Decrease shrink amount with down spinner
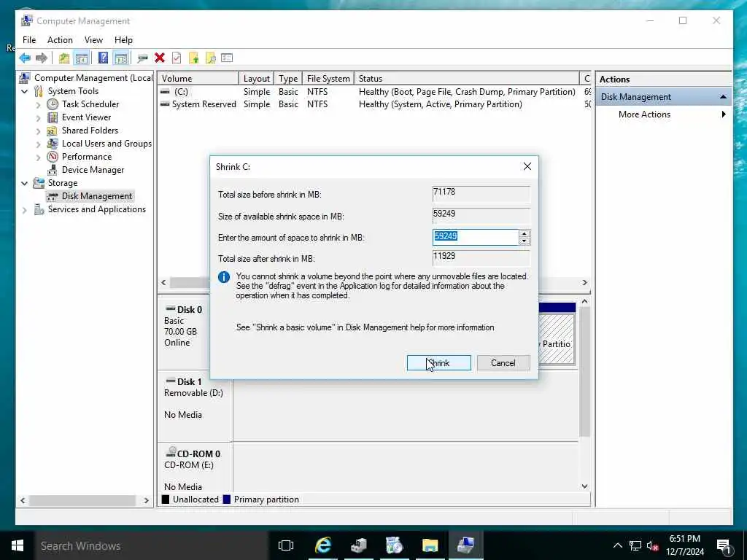Image resolution: width=747 pixels, height=560 pixels. click(x=524, y=241)
